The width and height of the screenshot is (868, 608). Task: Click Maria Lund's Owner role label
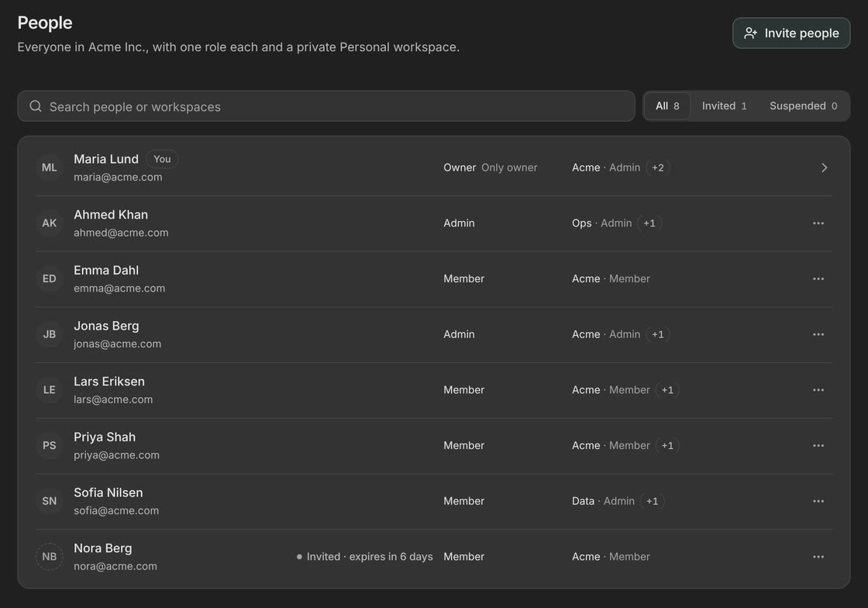(460, 168)
